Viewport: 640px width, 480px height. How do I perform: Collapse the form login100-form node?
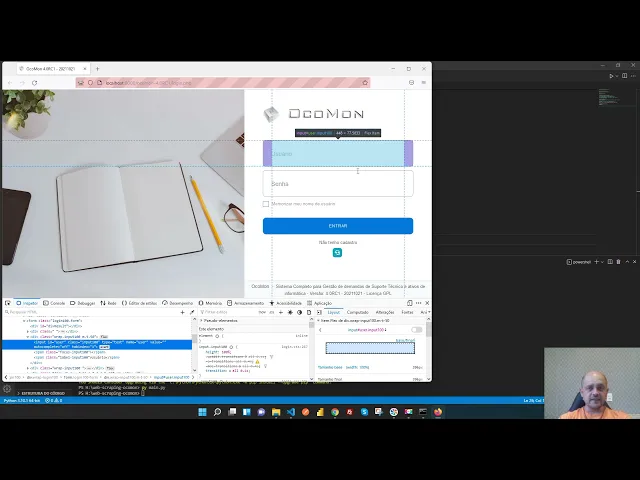(24, 321)
